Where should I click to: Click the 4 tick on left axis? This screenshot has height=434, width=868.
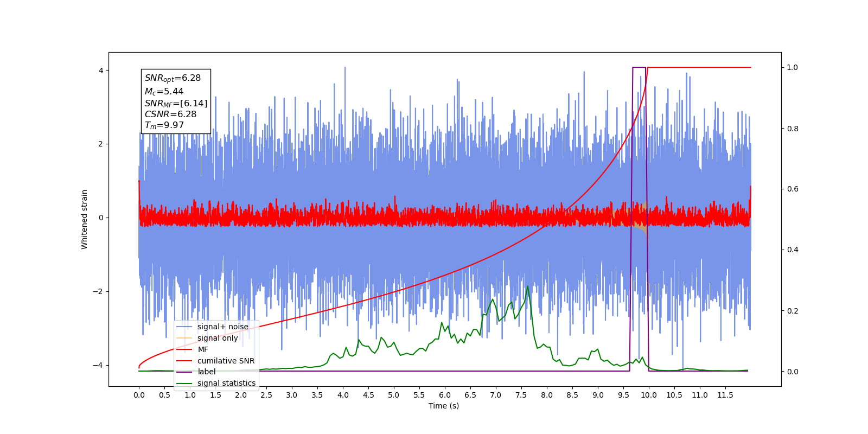(x=101, y=71)
